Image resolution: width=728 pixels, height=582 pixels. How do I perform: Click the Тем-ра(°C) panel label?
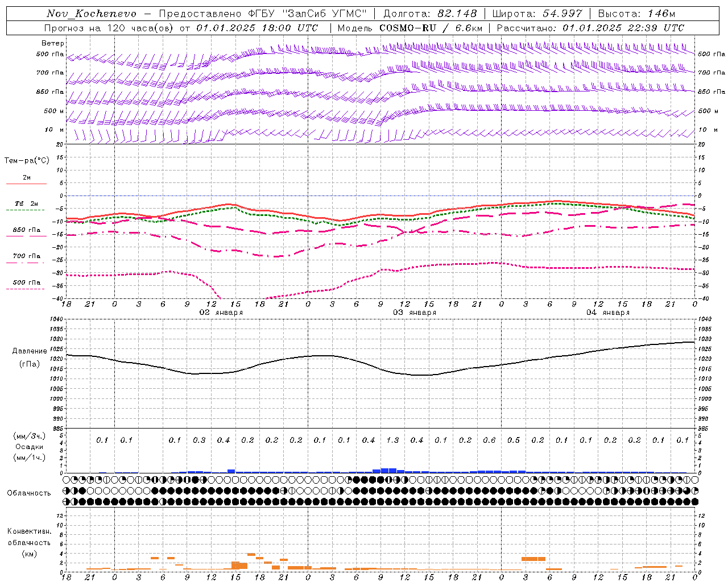pos(27,161)
